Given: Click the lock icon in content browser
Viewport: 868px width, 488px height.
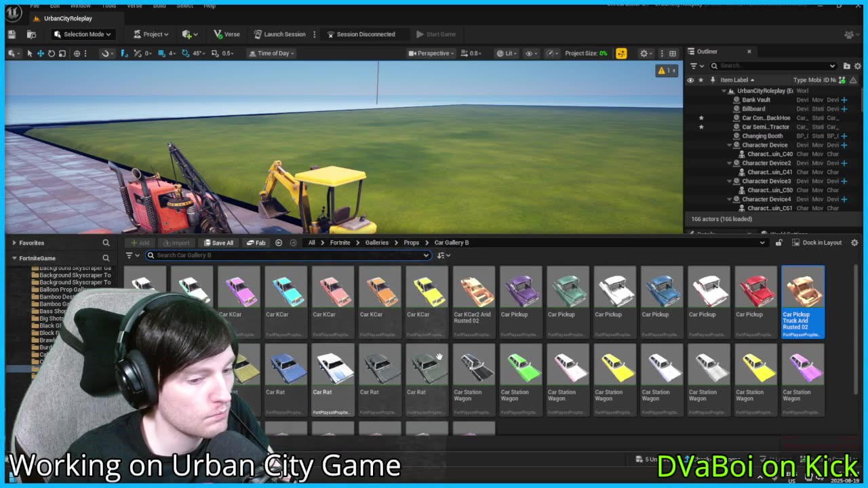Looking at the screenshot, I should [x=778, y=243].
